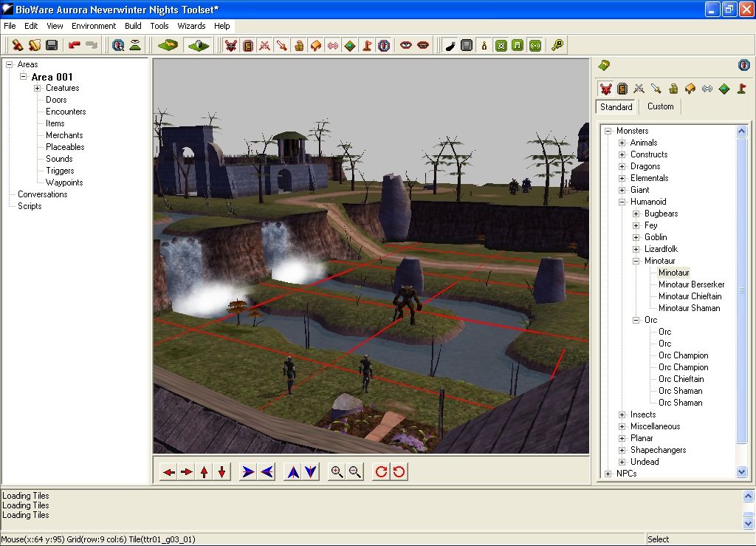The height and width of the screenshot is (546, 756).
Task: Collapse the Minotaur folder
Action: click(636, 261)
